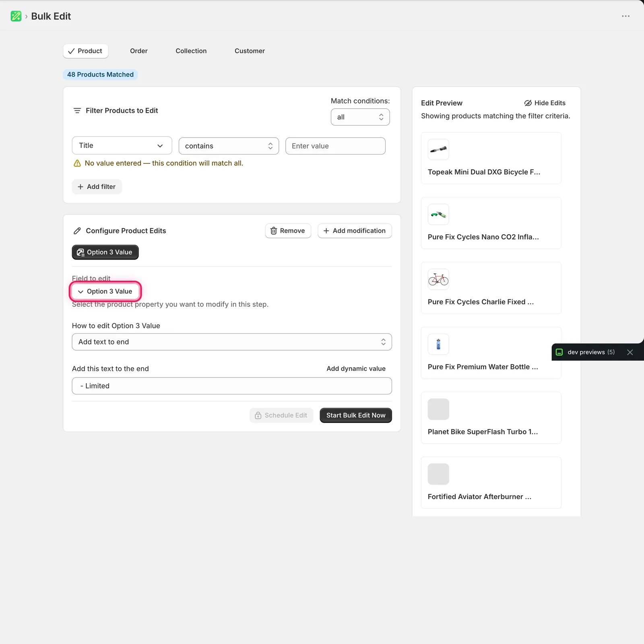
Task: Click the Pure Fix Cycles Nano CO2 thumbnail
Action: point(438,215)
